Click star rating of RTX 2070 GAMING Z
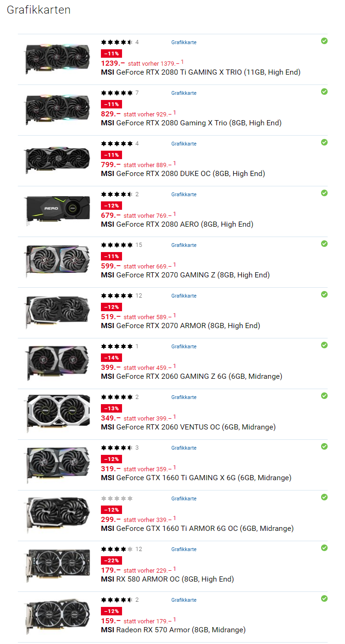Screen dimensions: 345x644 [117, 245]
